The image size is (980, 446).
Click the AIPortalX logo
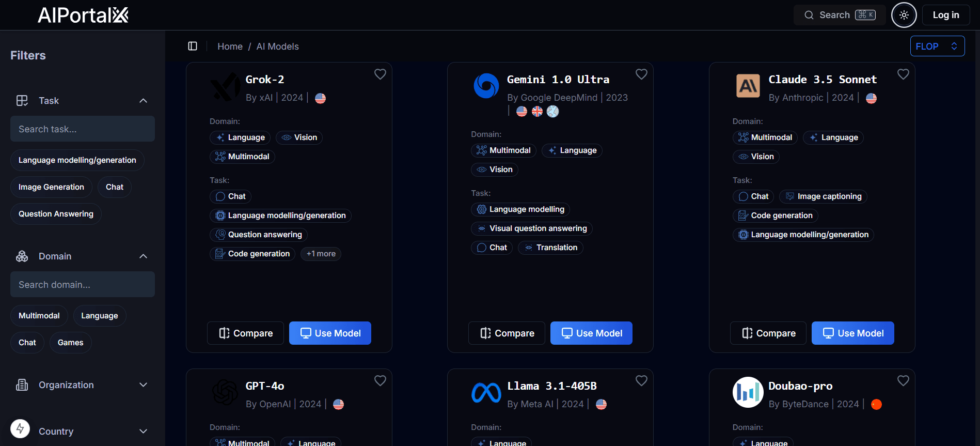coord(83,15)
